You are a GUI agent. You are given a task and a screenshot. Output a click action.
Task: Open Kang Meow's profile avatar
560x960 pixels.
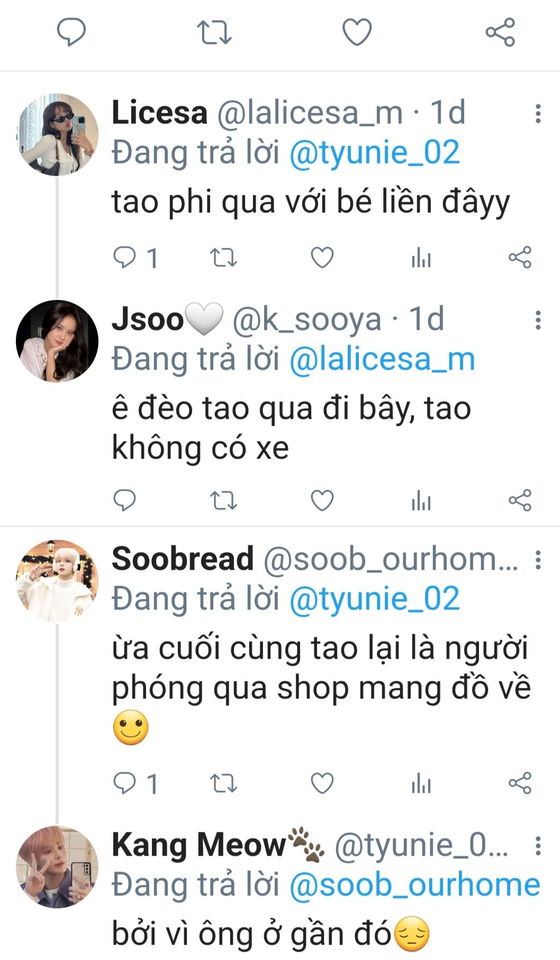(x=57, y=867)
